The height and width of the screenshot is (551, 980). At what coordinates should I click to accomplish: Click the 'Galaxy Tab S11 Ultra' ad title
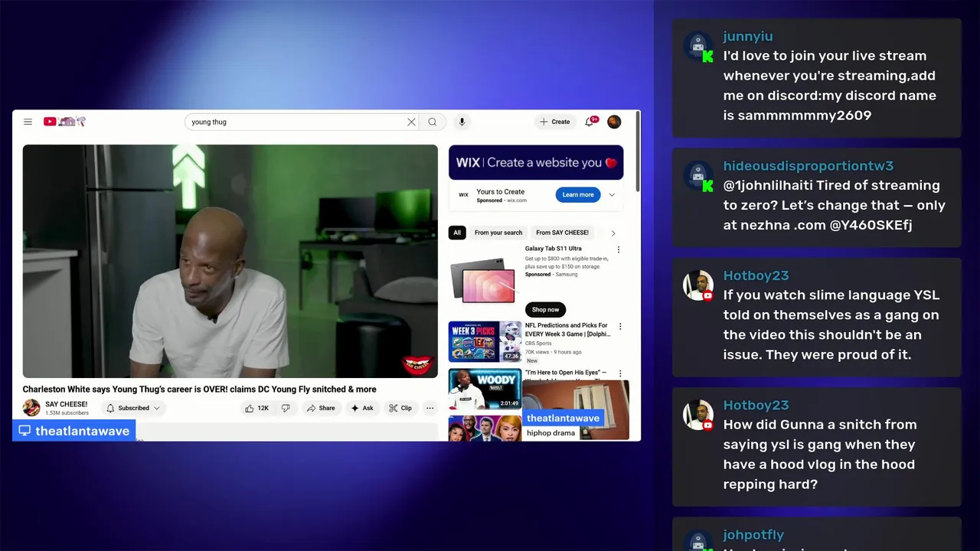point(554,249)
